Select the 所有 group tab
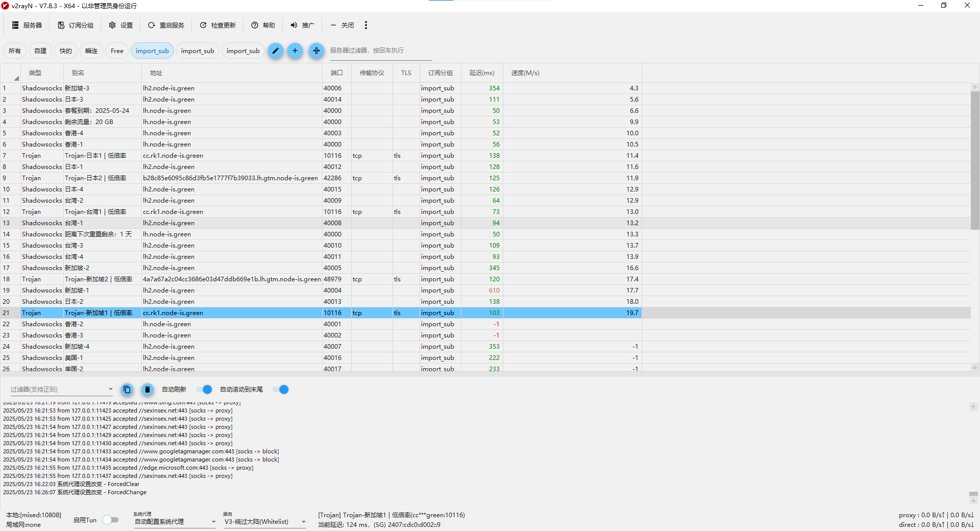Viewport: 980px width, 531px height. pos(15,51)
